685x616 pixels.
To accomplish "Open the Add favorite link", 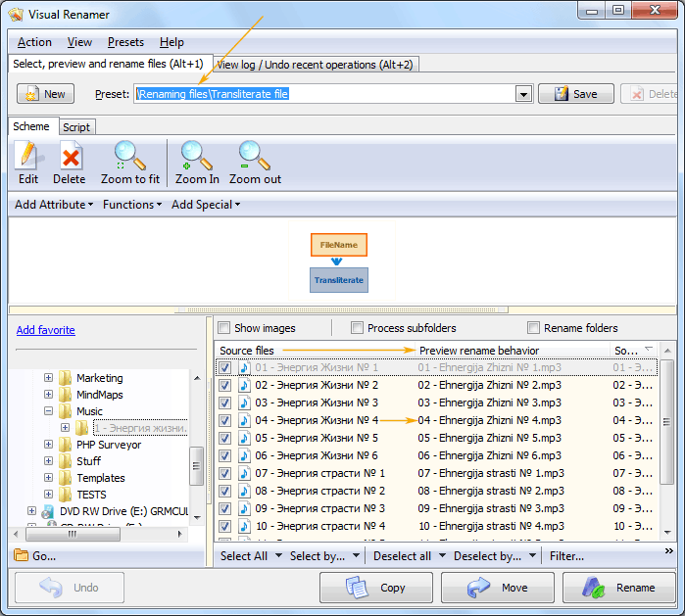I will coord(45,330).
